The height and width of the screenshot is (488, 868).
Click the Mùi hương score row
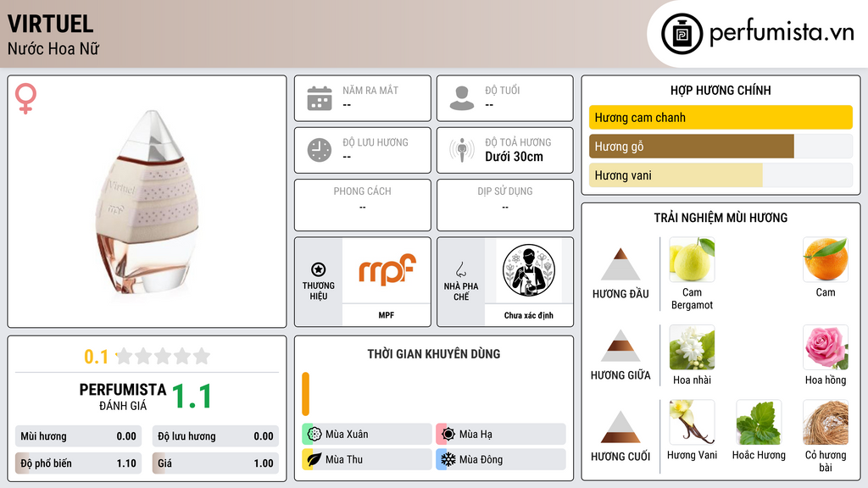tap(78, 436)
